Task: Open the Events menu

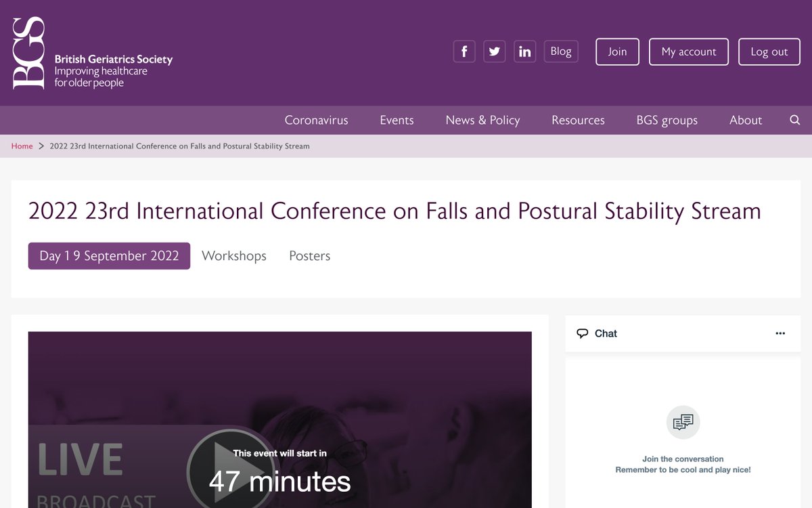Action: tap(397, 120)
